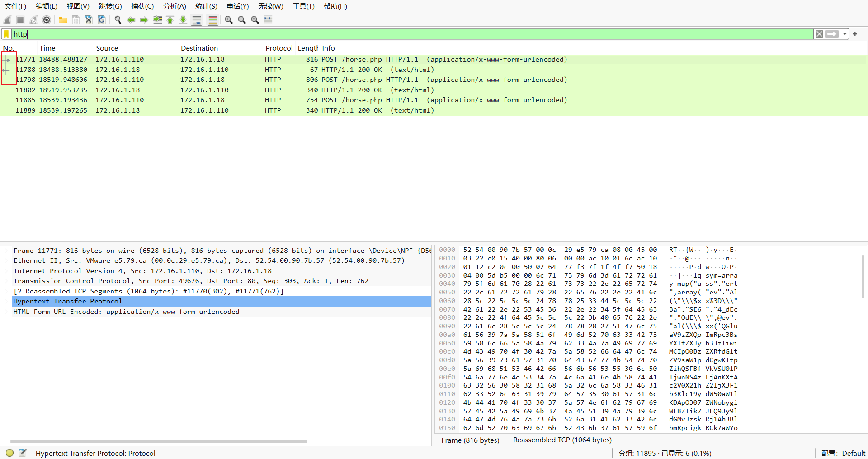Click into the http display filter field
This screenshot has width=868, height=459.
point(411,34)
